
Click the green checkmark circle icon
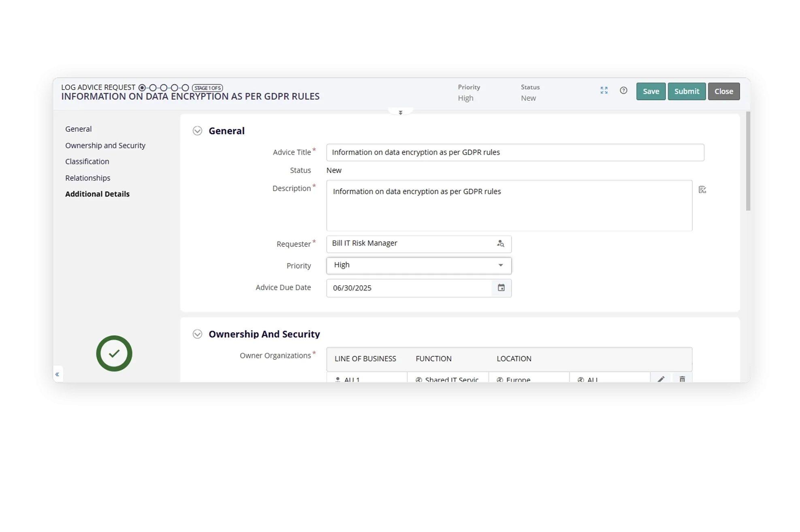[114, 353]
